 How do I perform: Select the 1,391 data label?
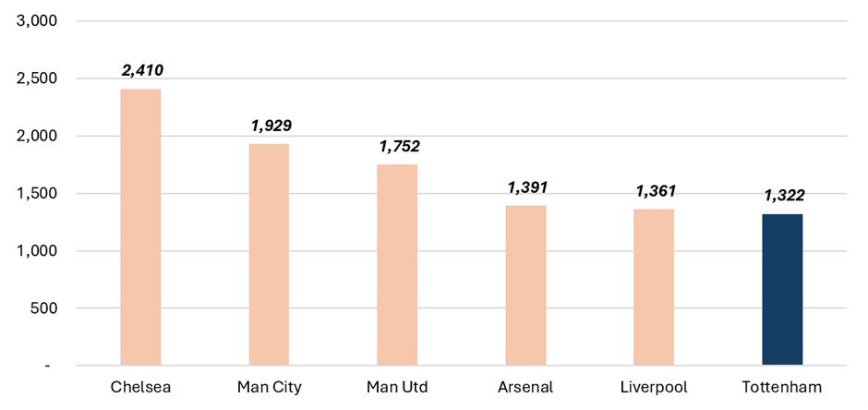[x=527, y=187]
